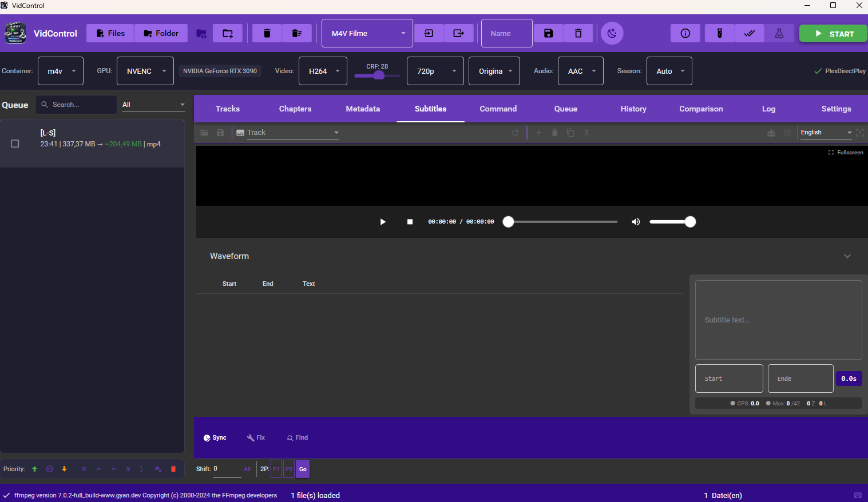Raise queue priority with green up arrow

34,469
